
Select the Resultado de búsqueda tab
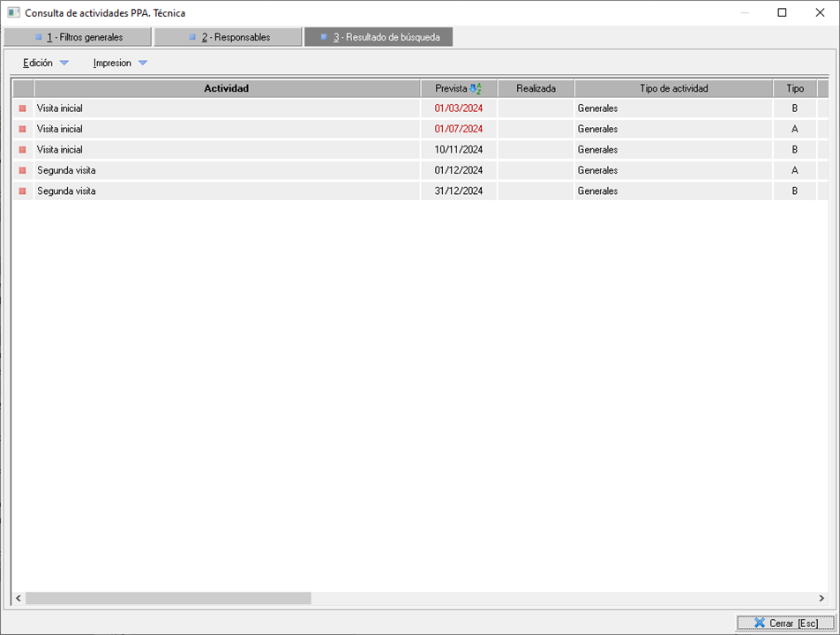[x=379, y=37]
